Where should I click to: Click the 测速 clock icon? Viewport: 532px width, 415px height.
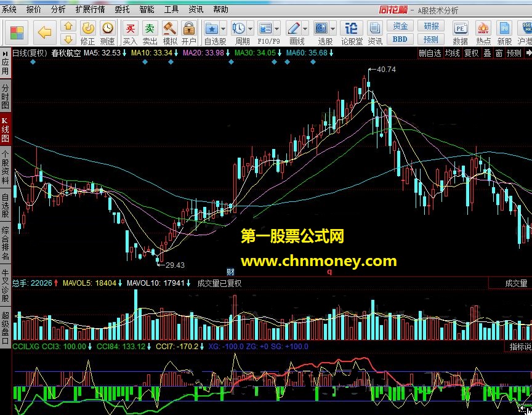pos(108,28)
